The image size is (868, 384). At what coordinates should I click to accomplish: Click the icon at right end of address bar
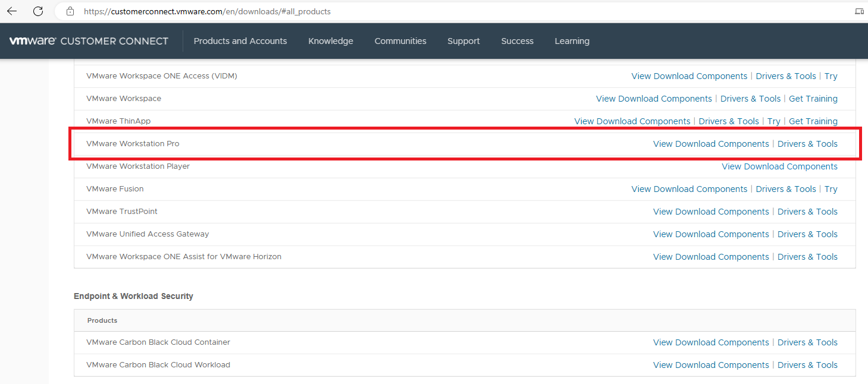point(859,11)
